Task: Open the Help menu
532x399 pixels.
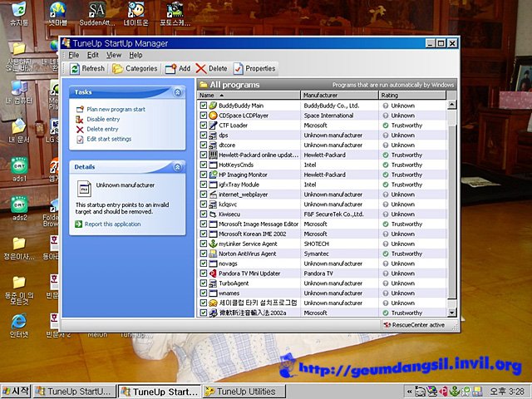Action: point(135,55)
